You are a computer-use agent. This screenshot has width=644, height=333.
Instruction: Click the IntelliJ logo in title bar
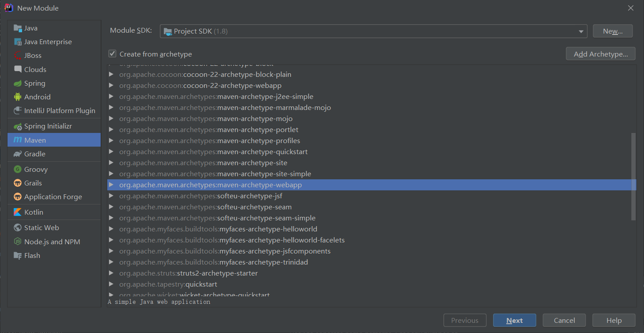8,8
